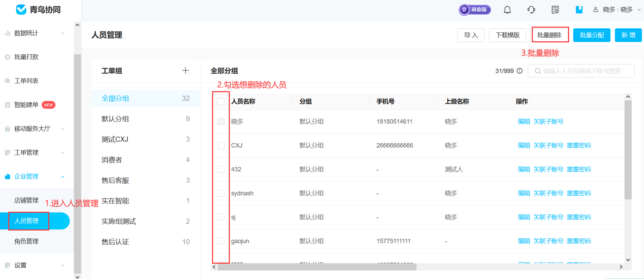
Task: Check the box for member sj
Action: pos(221,217)
